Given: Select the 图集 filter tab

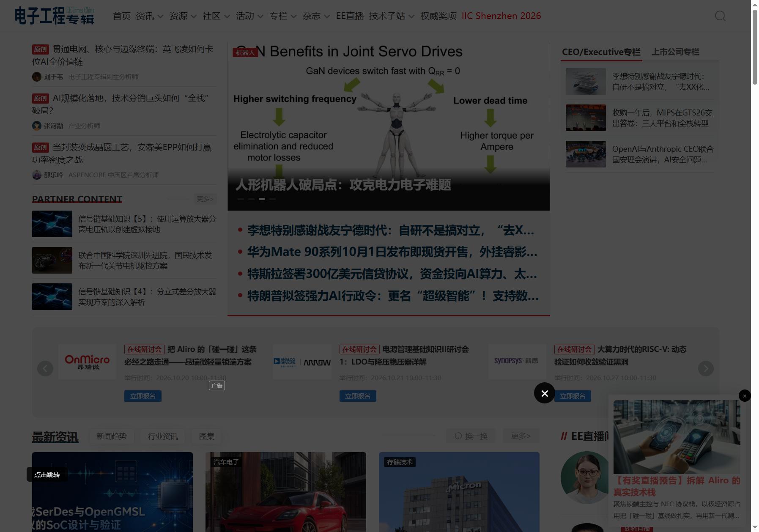Looking at the screenshot, I should [x=207, y=436].
